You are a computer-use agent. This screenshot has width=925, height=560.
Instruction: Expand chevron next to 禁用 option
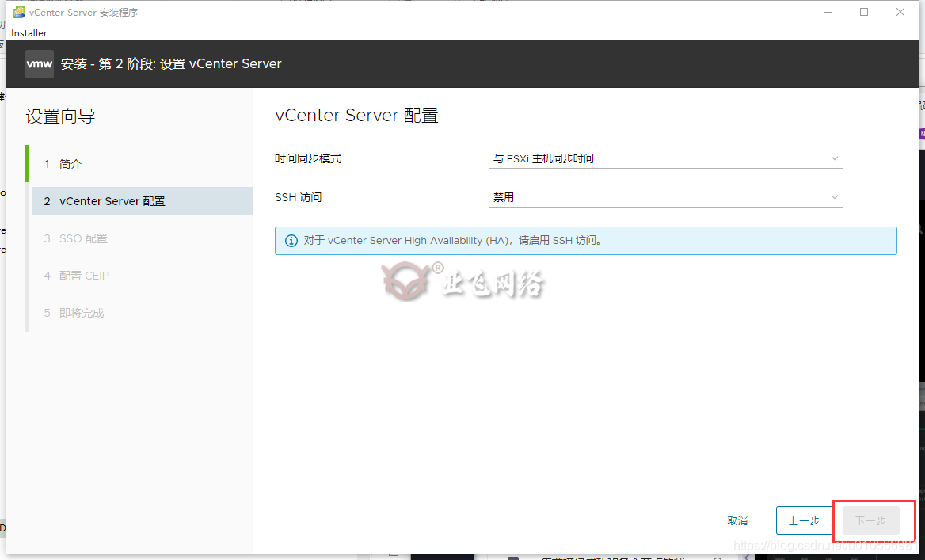coord(834,197)
